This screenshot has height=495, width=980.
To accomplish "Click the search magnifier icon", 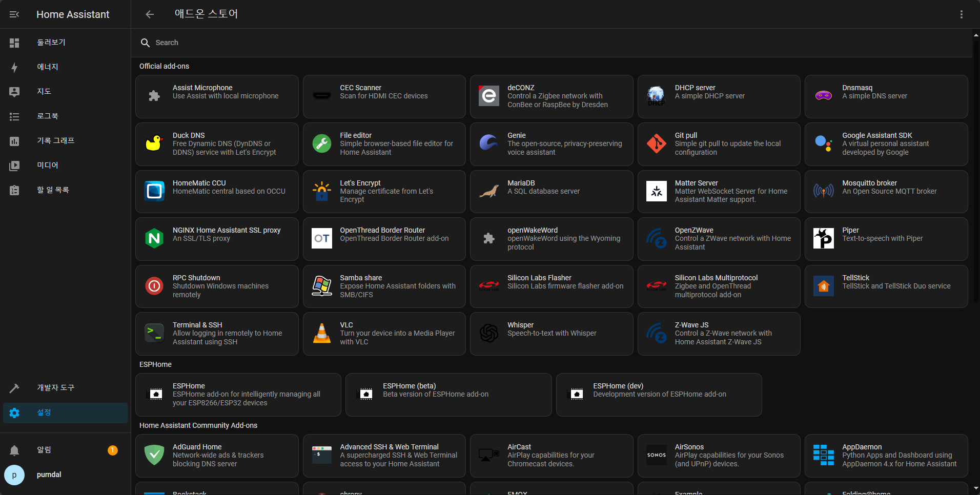I will tap(145, 43).
